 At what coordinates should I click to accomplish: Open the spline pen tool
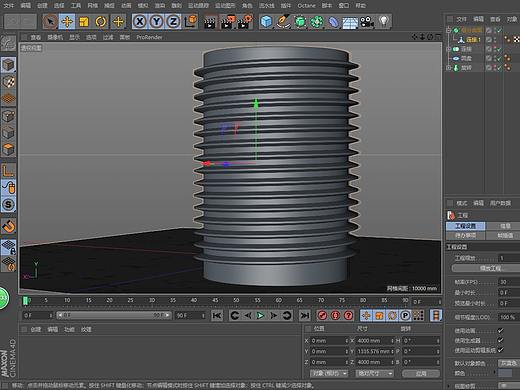[283, 22]
